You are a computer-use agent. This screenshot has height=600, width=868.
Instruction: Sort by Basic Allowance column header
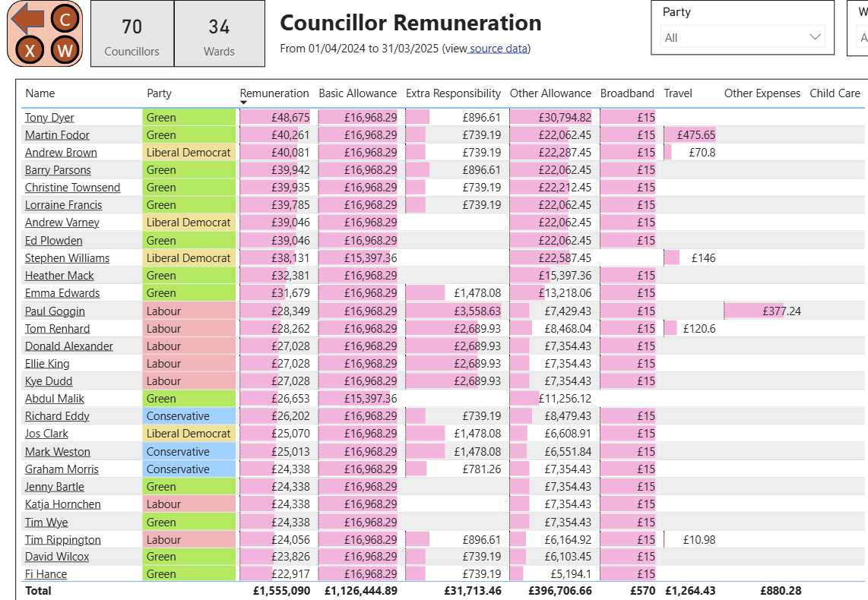tap(357, 93)
